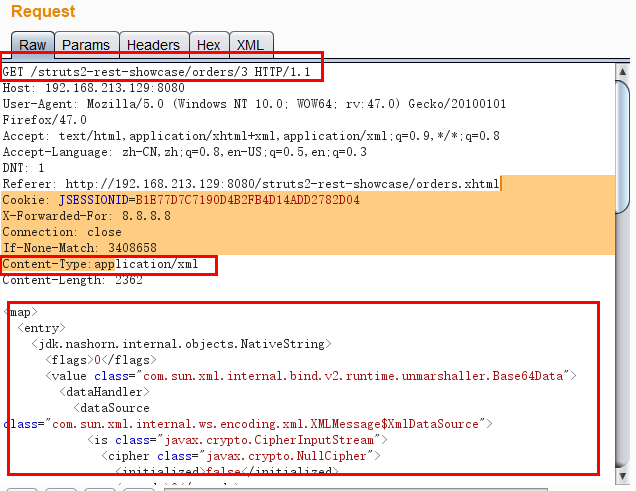Click the GET /struts2-rest-showcase/orders/3 request line

(156, 72)
